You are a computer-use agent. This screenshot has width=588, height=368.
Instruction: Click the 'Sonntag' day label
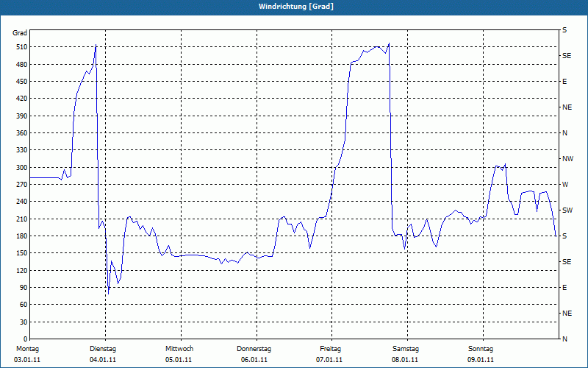tap(481, 349)
